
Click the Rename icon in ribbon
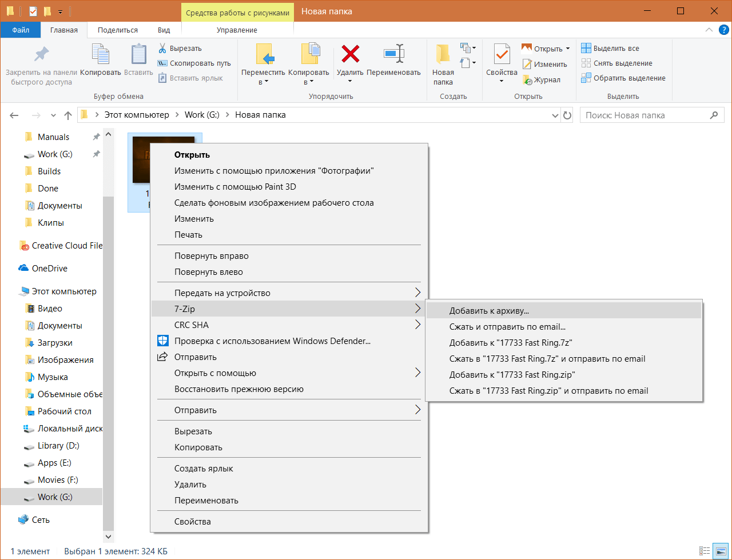393,54
